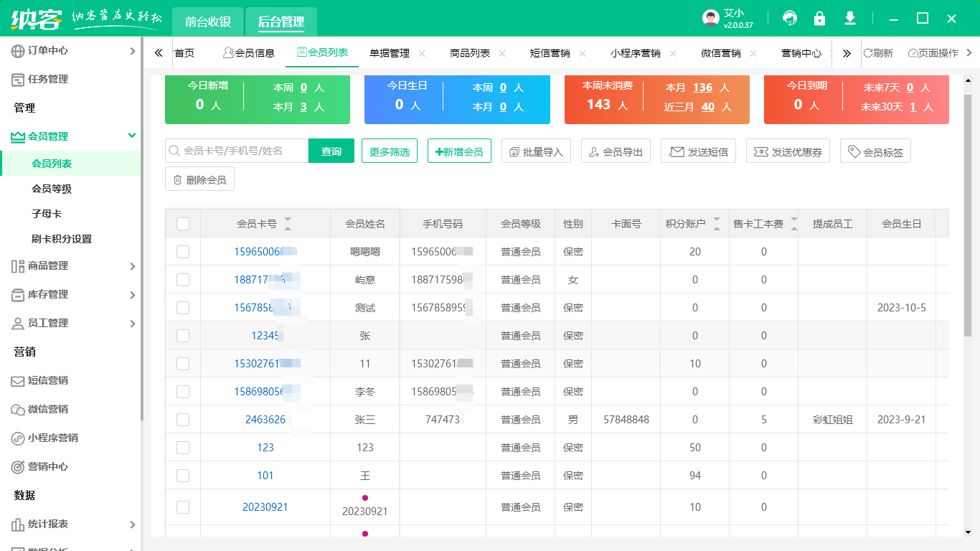Click the lock screen icon in titlebar

point(819,18)
